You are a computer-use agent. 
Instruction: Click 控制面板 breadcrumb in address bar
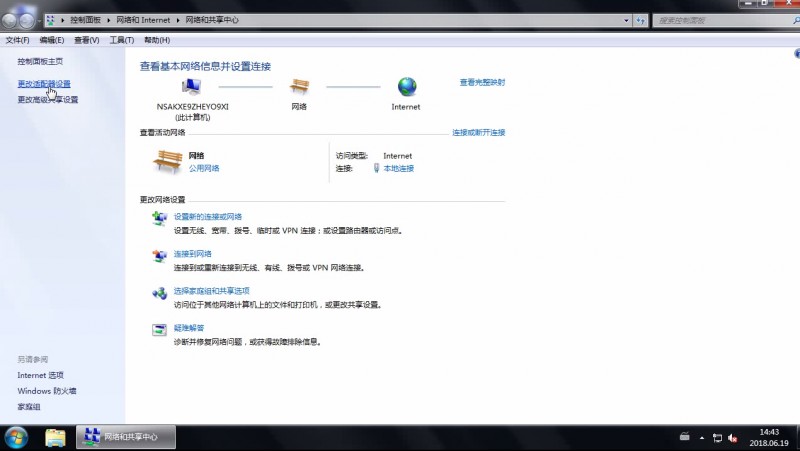pos(85,20)
